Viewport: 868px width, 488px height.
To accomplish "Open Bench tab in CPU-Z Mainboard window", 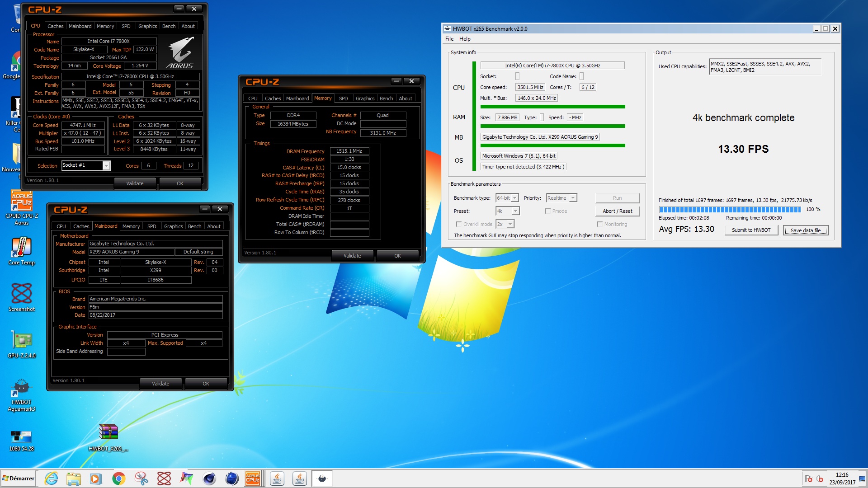I will tap(194, 226).
